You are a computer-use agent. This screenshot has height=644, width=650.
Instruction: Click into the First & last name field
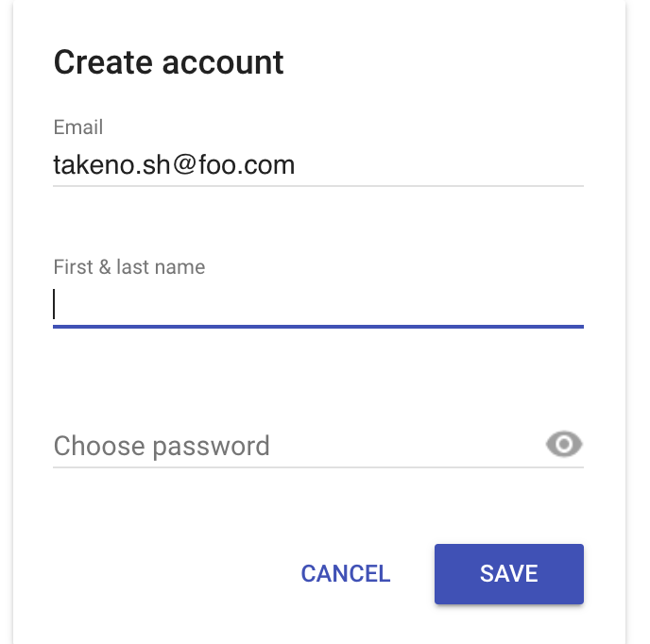318,305
